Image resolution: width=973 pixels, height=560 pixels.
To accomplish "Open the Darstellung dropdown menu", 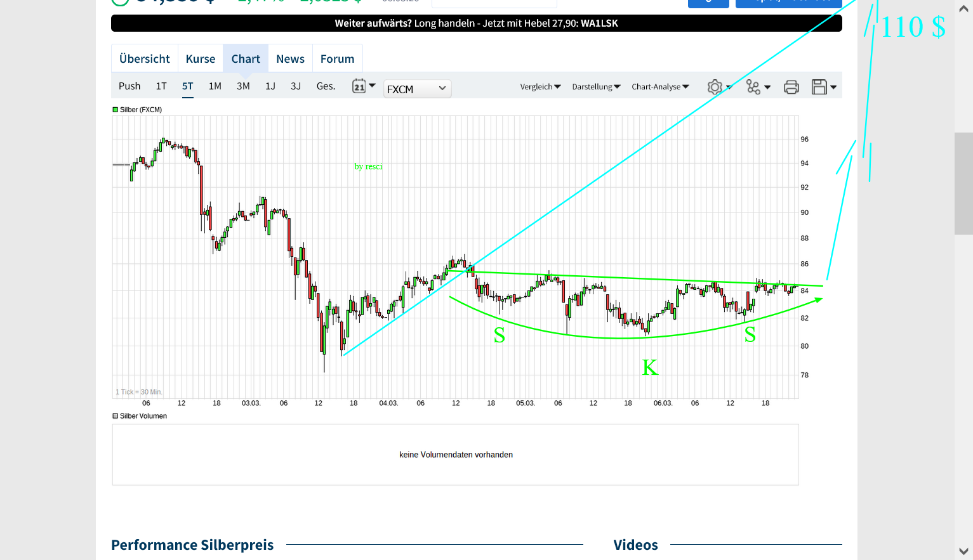I will pyautogui.click(x=596, y=87).
